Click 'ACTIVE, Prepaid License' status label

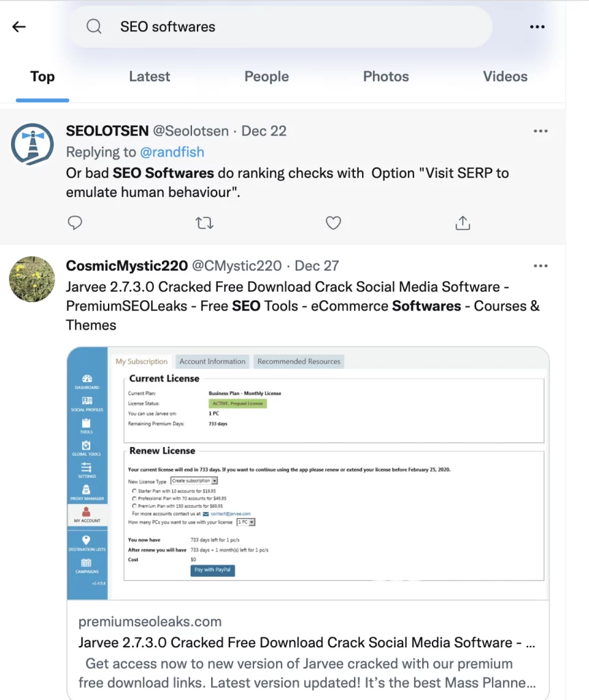(x=238, y=403)
